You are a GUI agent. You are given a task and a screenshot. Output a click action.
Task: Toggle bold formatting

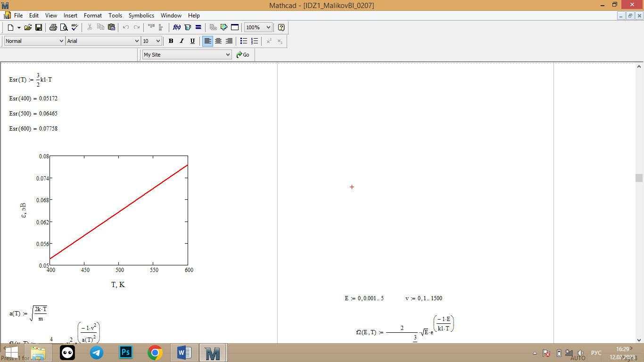(171, 41)
